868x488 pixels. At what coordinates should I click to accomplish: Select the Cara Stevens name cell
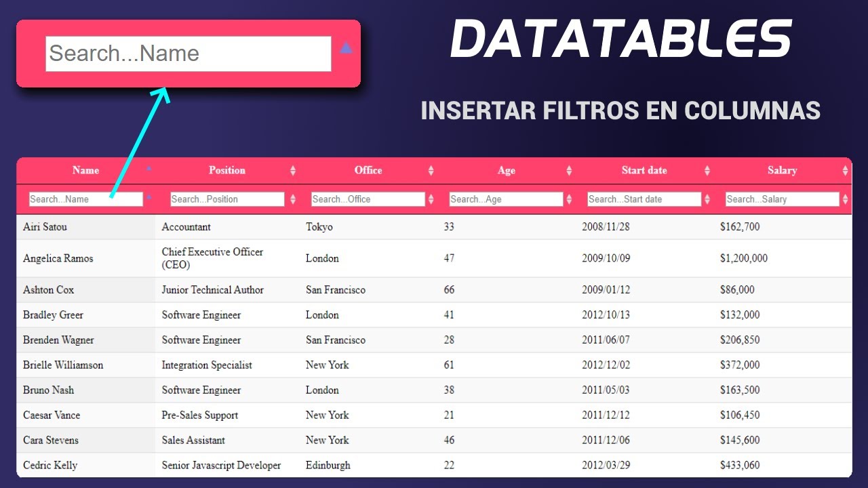point(86,441)
